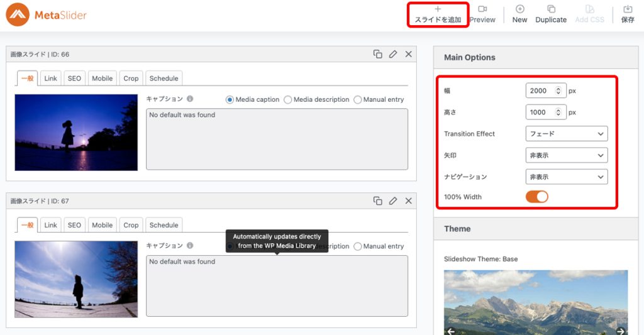644x335 pixels.
Task: Click the MetaSlider logo link
Action: coord(47,14)
